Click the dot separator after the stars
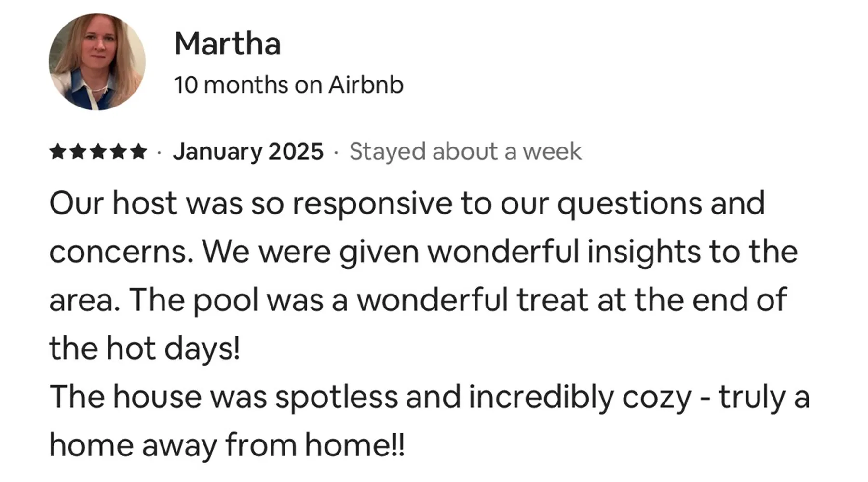Viewport: 868px width, 482px height. pyautogui.click(x=159, y=153)
